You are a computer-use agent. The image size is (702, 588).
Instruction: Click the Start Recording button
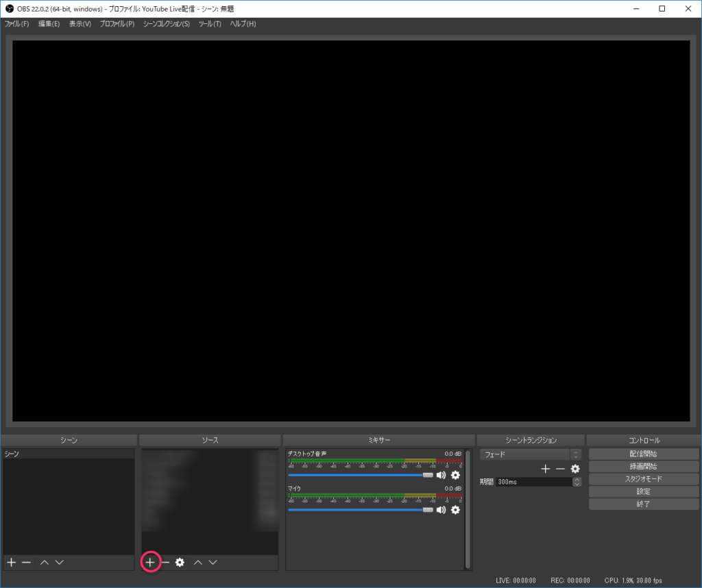pos(643,466)
